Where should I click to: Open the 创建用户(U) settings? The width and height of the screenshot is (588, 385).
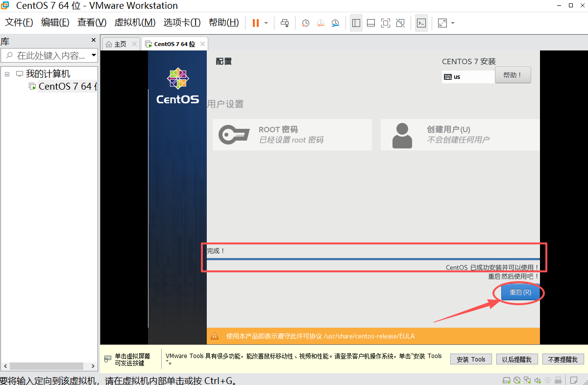click(460, 135)
